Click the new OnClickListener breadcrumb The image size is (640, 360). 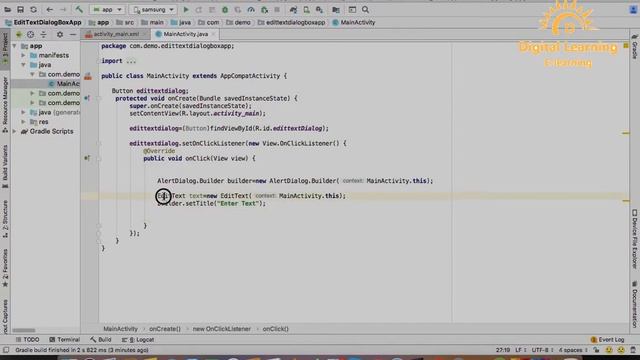222,329
